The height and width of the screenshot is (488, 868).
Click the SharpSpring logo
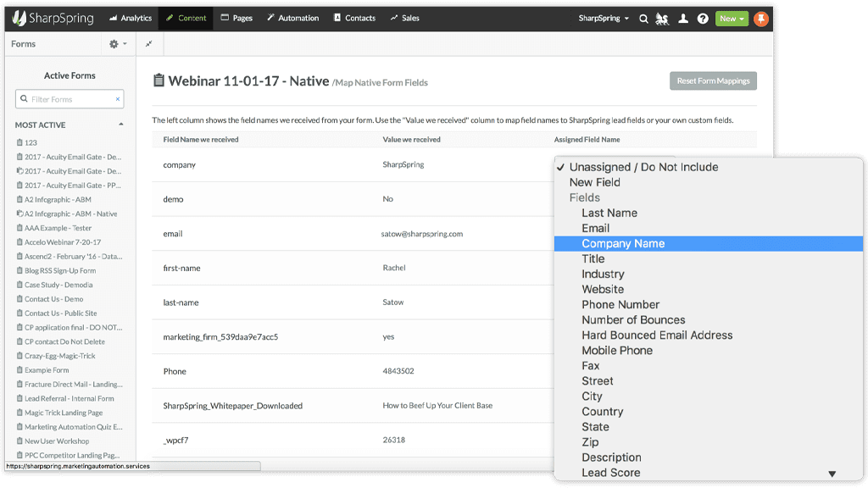pyautogui.click(x=53, y=19)
